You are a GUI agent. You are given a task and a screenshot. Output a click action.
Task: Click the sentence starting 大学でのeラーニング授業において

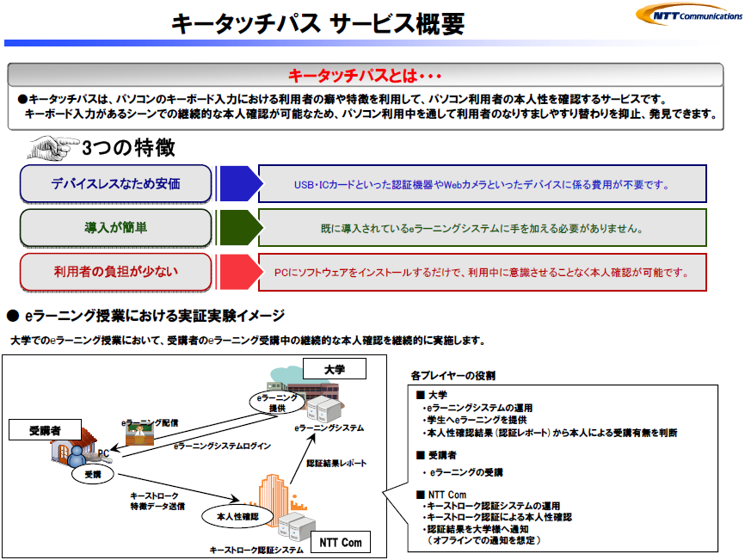click(x=248, y=341)
